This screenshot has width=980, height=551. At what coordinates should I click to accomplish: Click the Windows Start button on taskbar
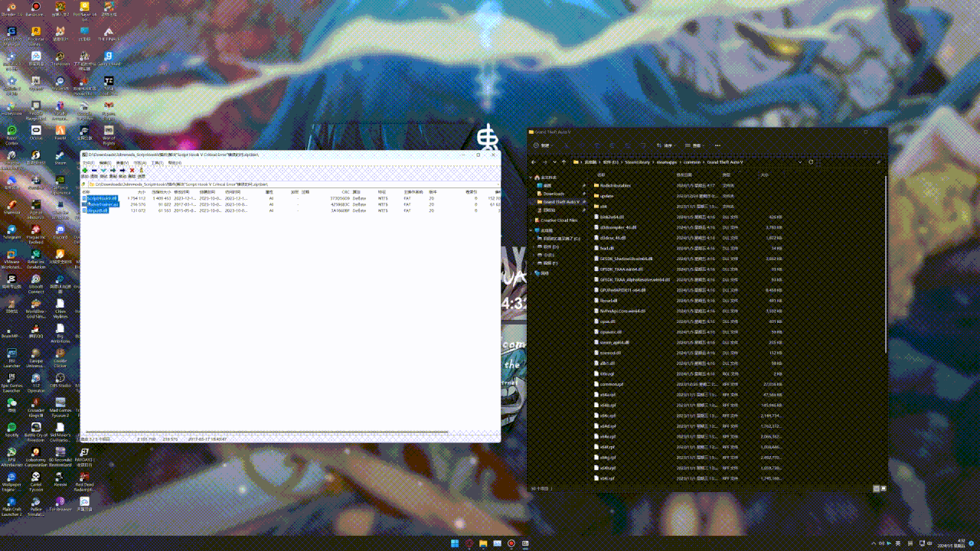(455, 543)
